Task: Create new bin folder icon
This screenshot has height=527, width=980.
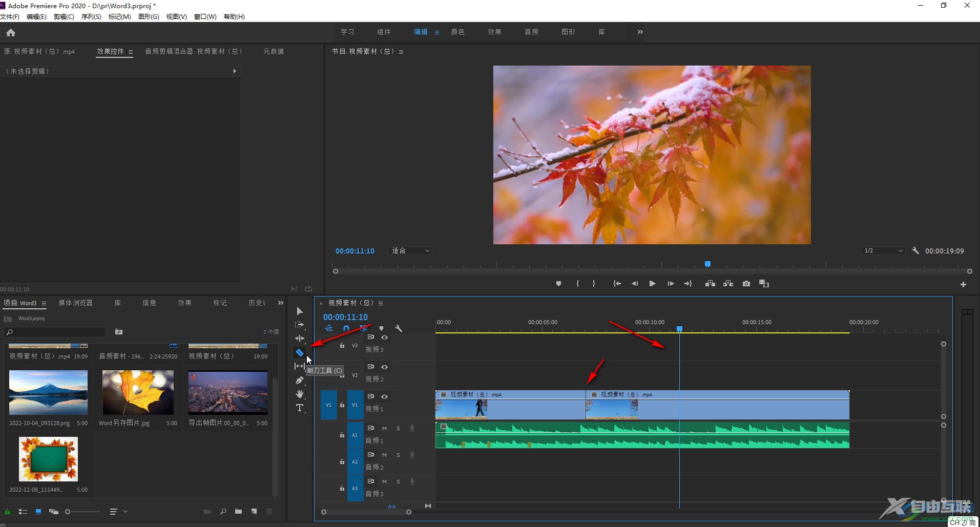Action: (x=238, y=512)
